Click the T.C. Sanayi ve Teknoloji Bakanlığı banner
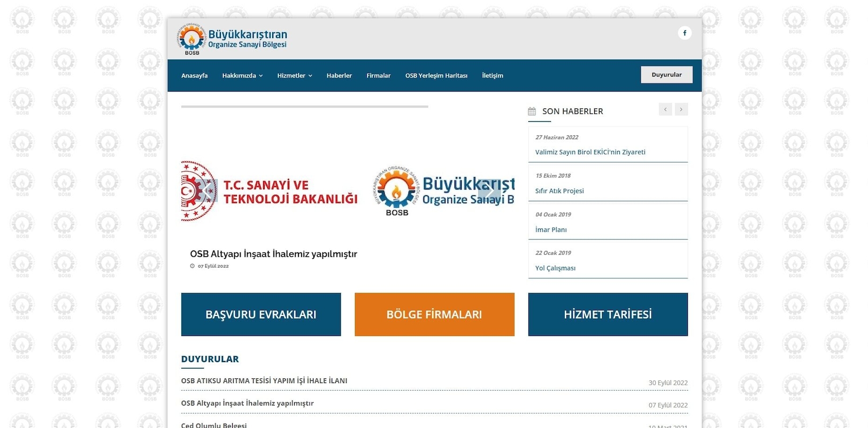This screenshot has height=428, width=868. [270, 192]
